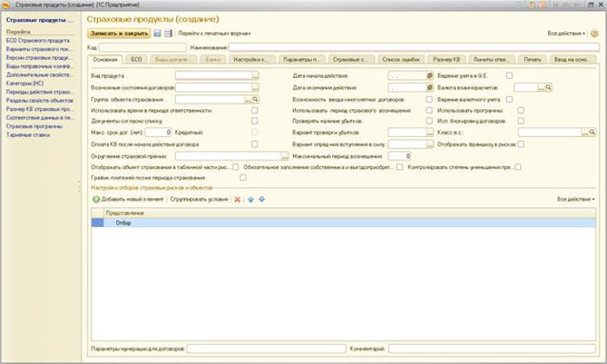Click magnifier in Валюта взаиморасчетов field
Screen dimensions: 607x364
tap(548, 88)
